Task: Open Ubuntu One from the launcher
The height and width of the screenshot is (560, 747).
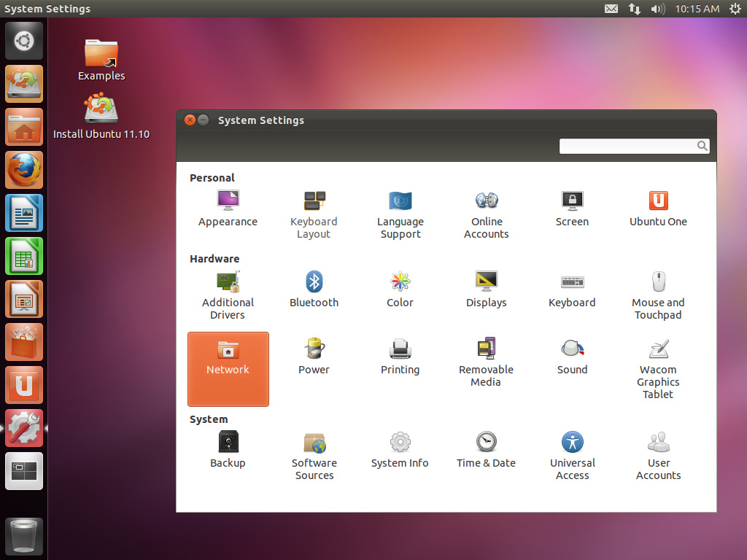Action: click(x=24, y=385)
